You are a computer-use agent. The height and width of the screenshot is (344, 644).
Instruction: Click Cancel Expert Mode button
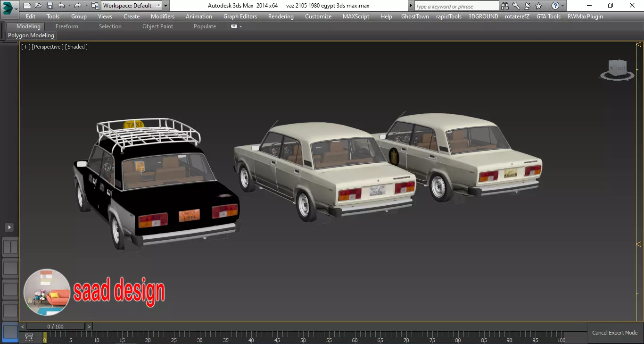click(615, 333)
